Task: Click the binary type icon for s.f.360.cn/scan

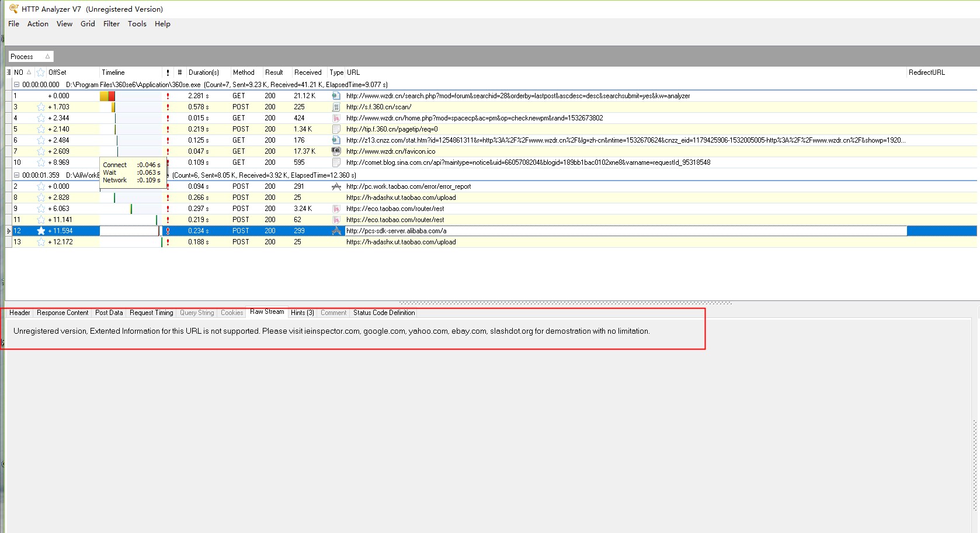Action: click(336, 107)
